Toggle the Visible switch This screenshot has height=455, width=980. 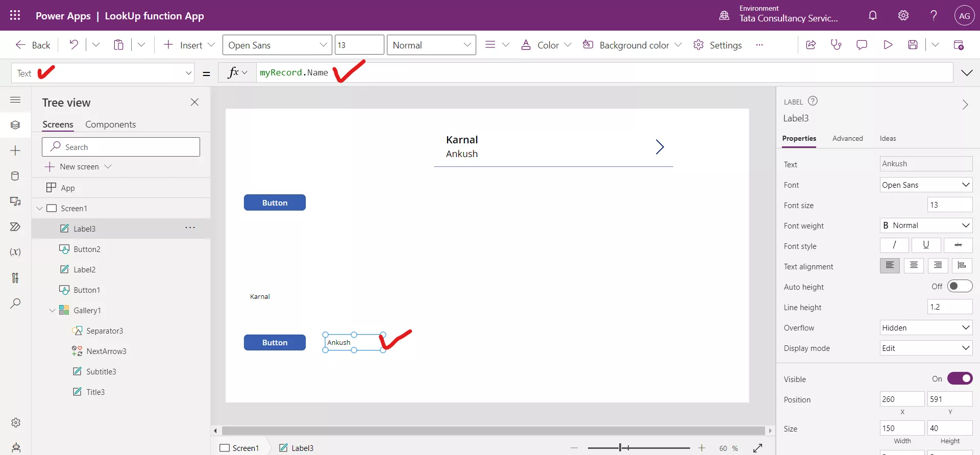click(960, 378)
